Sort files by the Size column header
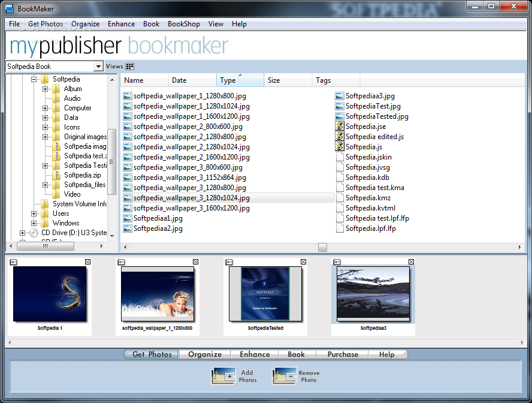This screenshot has height=403, width=532. 288,80
